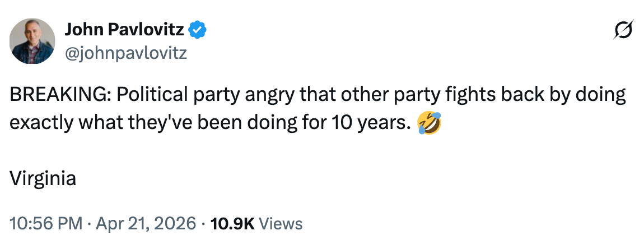Click the Views label
Viewport: 644px width, 249px height.
(x=282, y=224)
